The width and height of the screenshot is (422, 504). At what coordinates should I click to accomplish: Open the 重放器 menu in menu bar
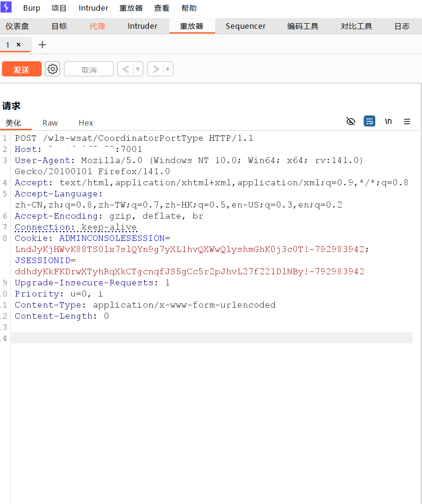tap(130, 8)
